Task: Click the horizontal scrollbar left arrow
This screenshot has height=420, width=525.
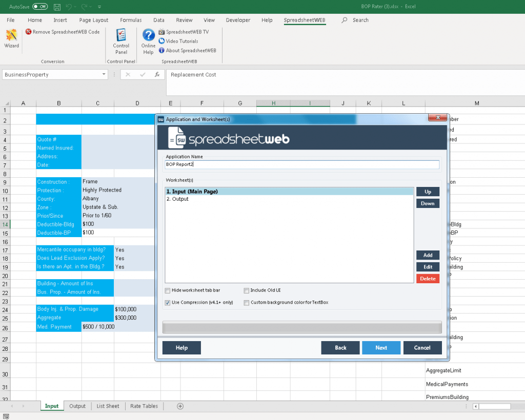Action: (x=476, y=406)
